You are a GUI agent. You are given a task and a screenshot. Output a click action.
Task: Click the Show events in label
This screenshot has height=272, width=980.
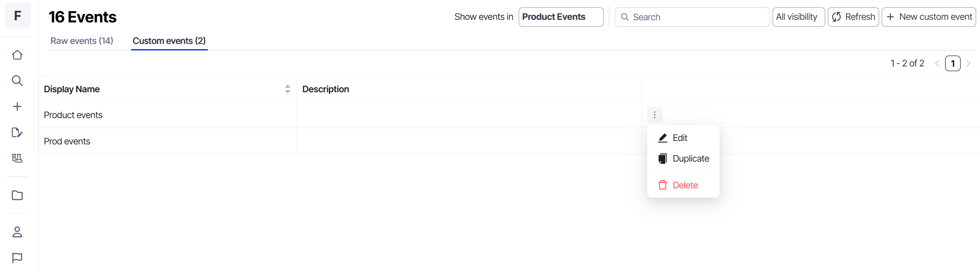coord(484,17)
